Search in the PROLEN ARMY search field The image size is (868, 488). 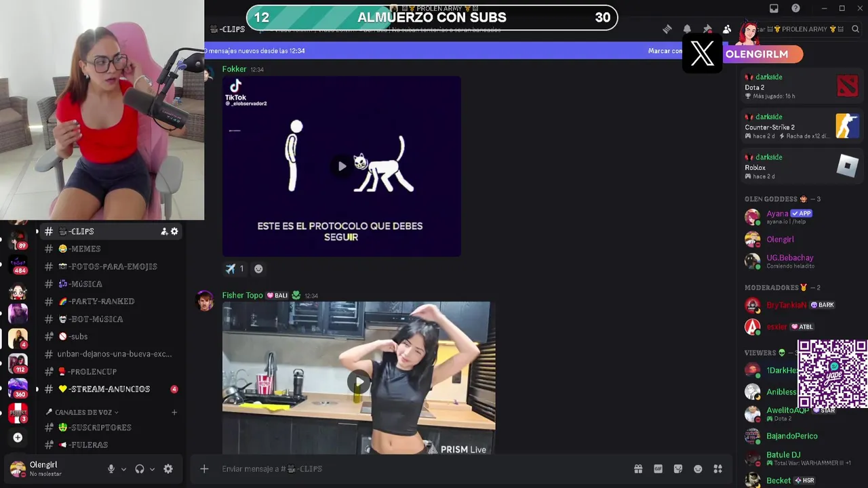pos(804,29)
